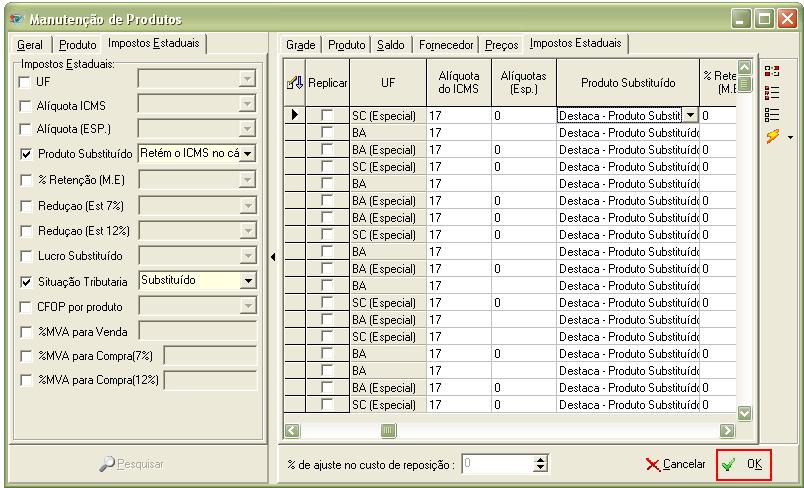Click the select all rows icon with red checkboxes
The height and width of the screenshot is (488, 804).
[x=772, y=93]
